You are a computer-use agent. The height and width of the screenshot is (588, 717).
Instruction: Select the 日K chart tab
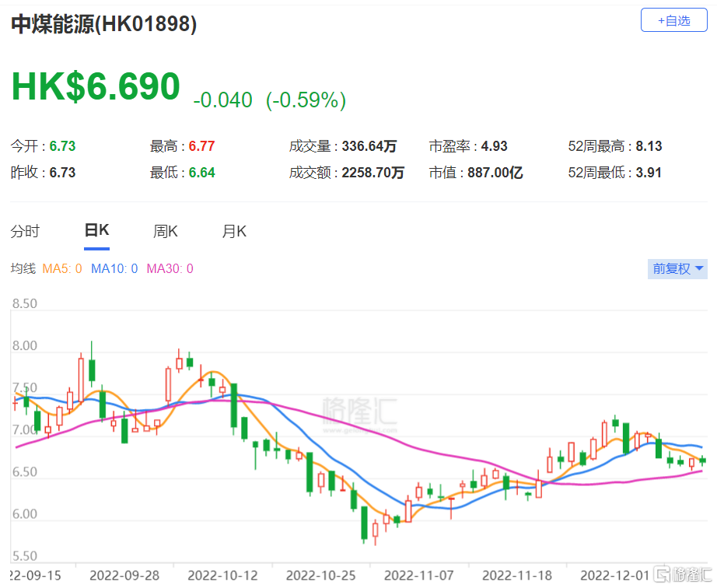point(97,230)
